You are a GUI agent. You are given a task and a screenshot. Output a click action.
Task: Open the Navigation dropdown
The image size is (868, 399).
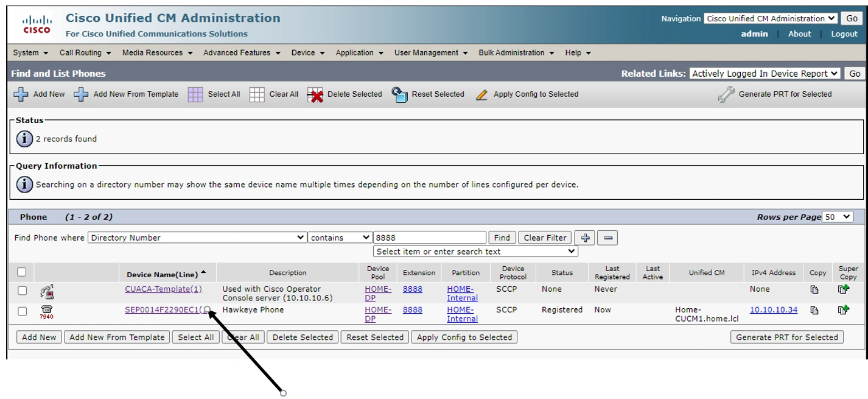pyautogui.click(x=771, y=19)
